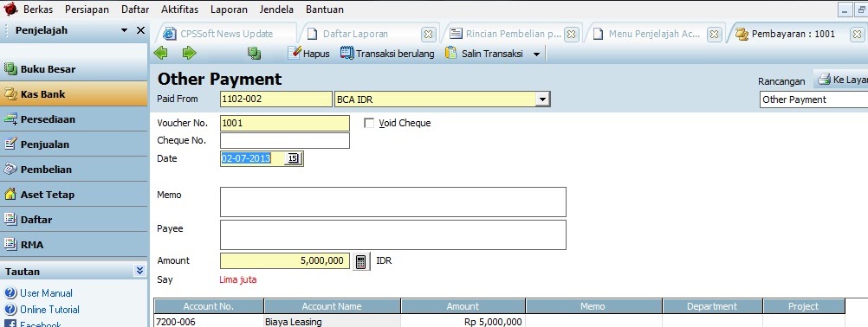Toggle the Void Cheque checkbox

click(x=369, y=123)
